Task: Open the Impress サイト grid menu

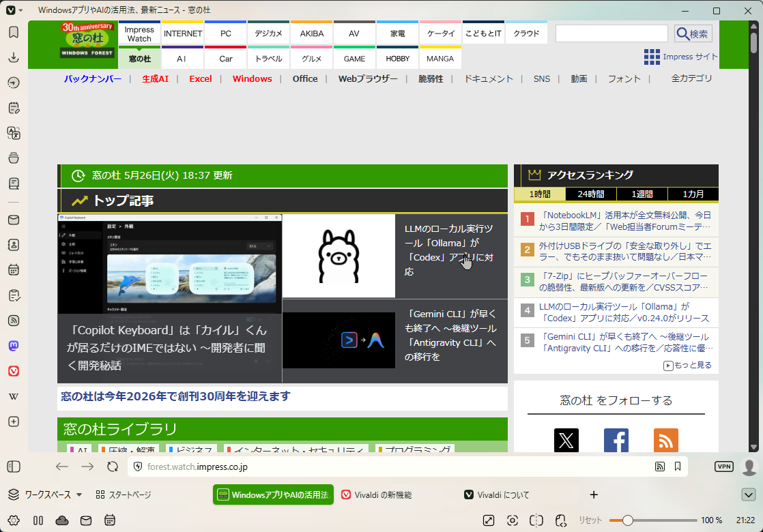Action: [x=680, y=57]
